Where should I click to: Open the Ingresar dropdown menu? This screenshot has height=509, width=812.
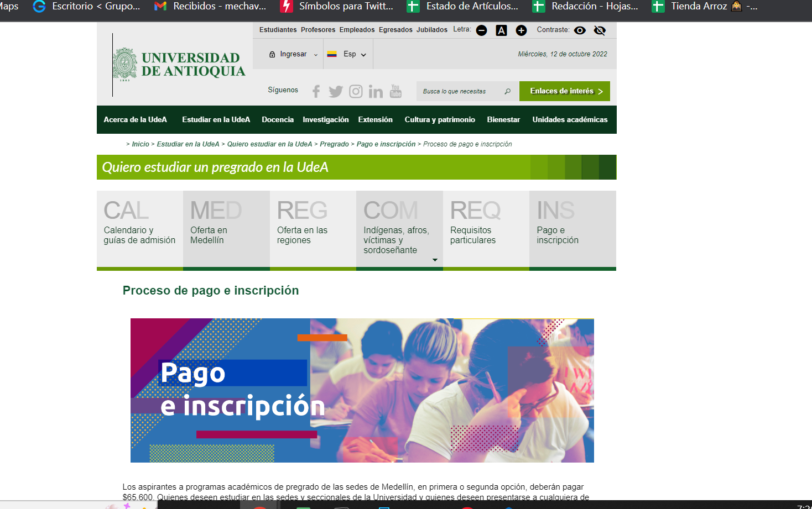(293, 54)
